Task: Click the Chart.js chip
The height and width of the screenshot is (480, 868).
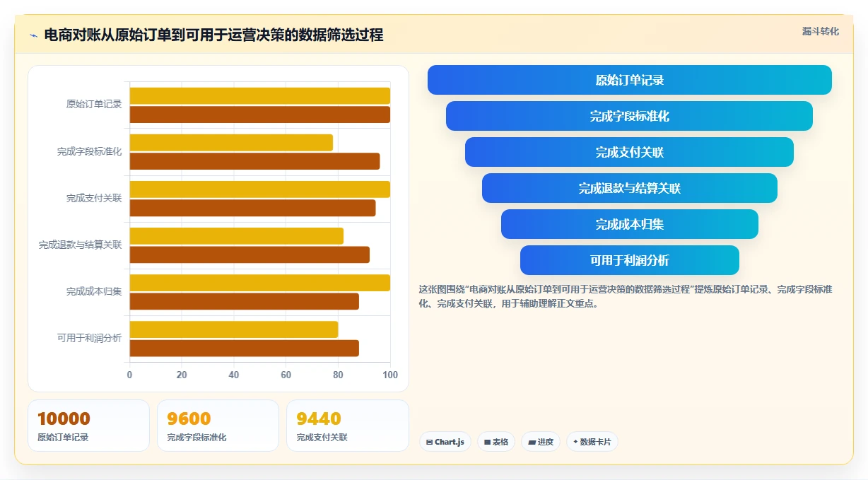Action: click(445, 442)
